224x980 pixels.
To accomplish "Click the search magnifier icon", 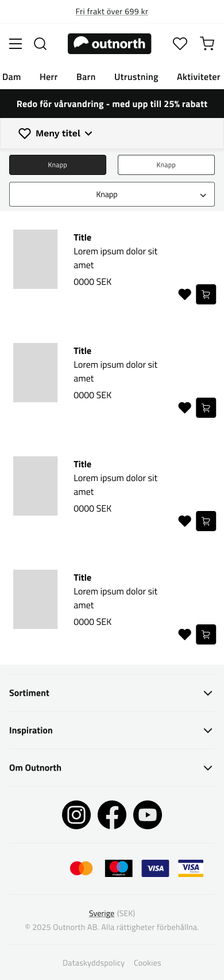I will pyautogui.click(x=40, y=44).
